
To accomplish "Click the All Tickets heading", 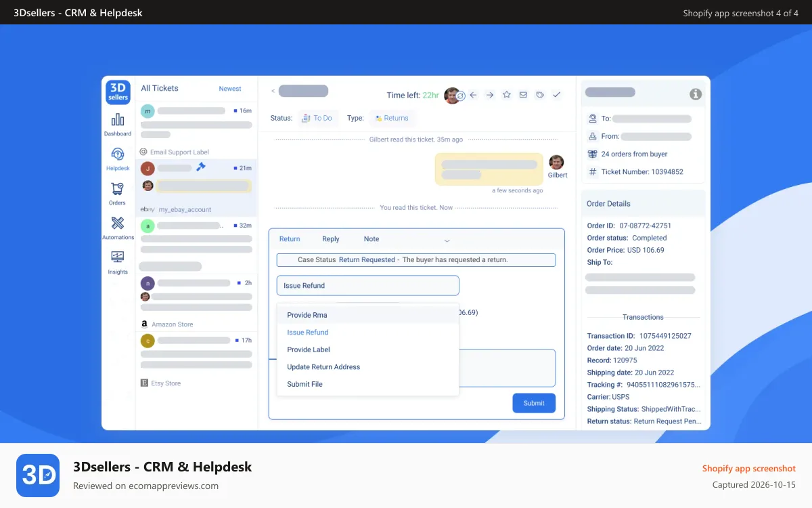I will click(160, 88).
